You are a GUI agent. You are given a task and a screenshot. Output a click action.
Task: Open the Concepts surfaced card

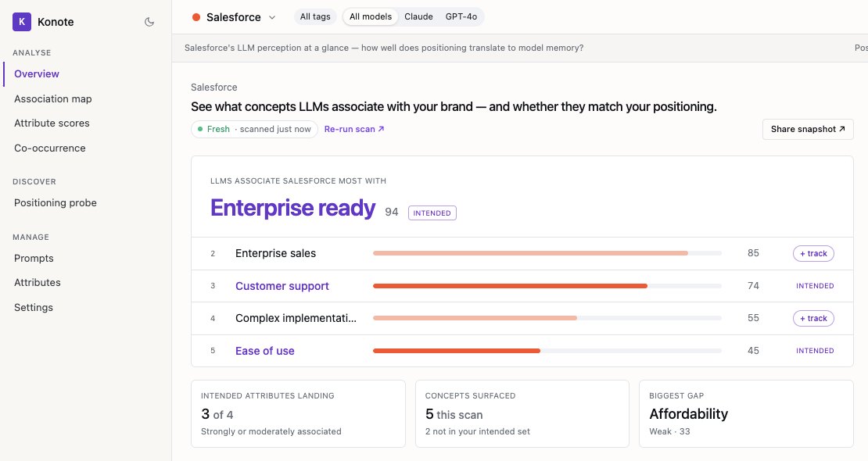[522, 413]
